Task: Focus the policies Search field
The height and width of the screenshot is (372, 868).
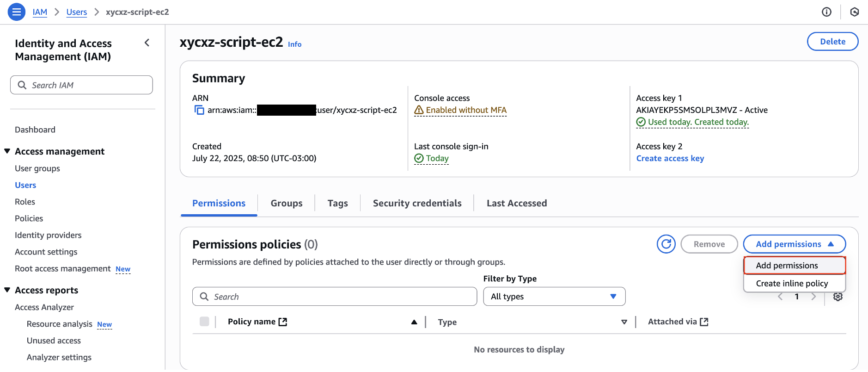Action: pos(335,297)
